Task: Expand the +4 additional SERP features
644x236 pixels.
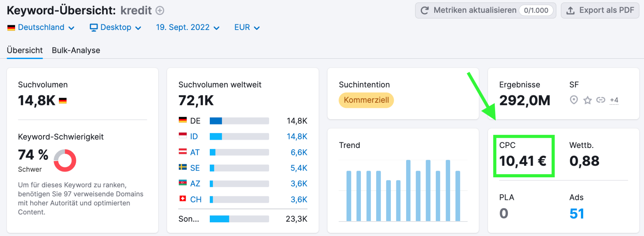Action: (x=614, y=100)
